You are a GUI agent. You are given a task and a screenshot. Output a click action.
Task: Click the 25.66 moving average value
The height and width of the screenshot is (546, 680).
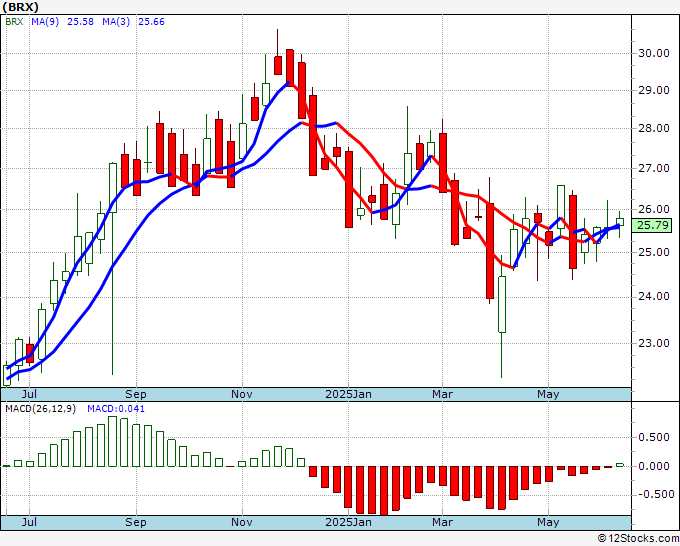[151, 22]
